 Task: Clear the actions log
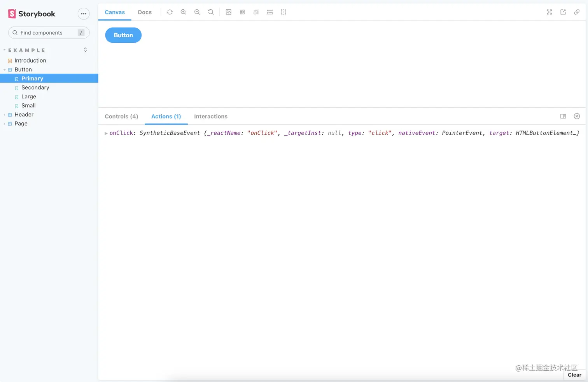(x=574, y=375)
